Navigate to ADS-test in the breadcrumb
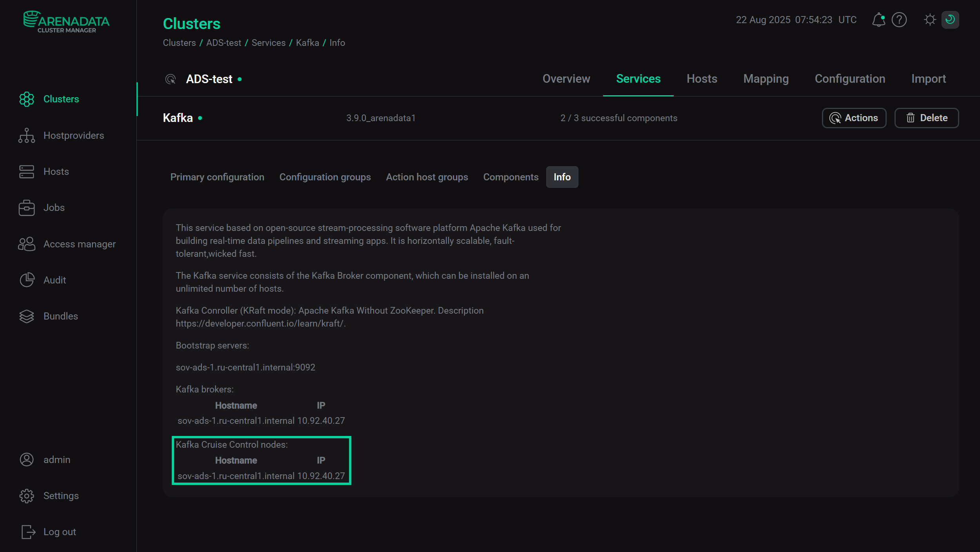 pos(224,43)
